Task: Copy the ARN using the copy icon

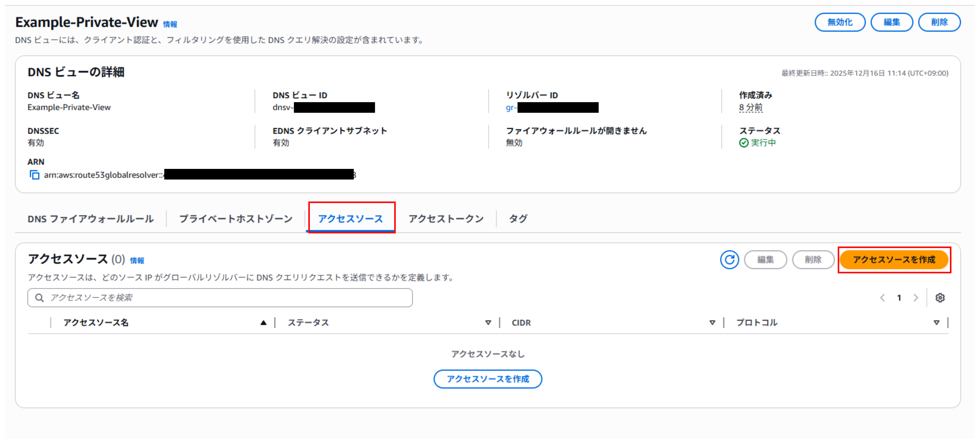Action: (34, 175)
